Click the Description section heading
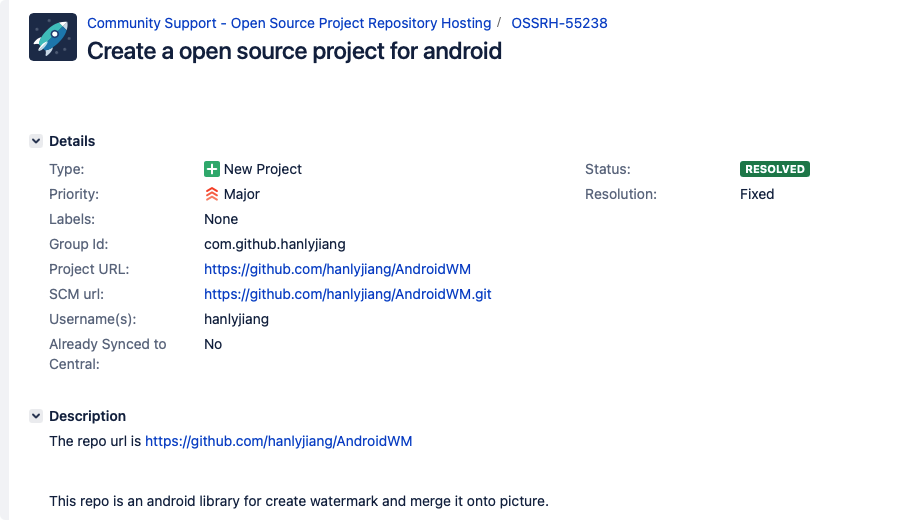906x520 pixels. point(88,416)
